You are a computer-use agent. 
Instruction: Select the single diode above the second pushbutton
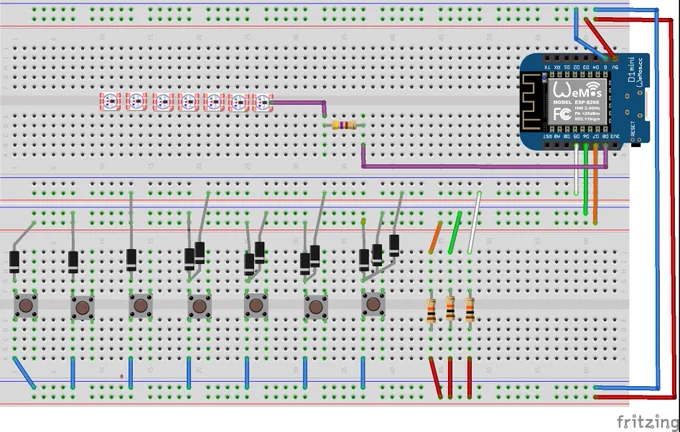point(73,262)
